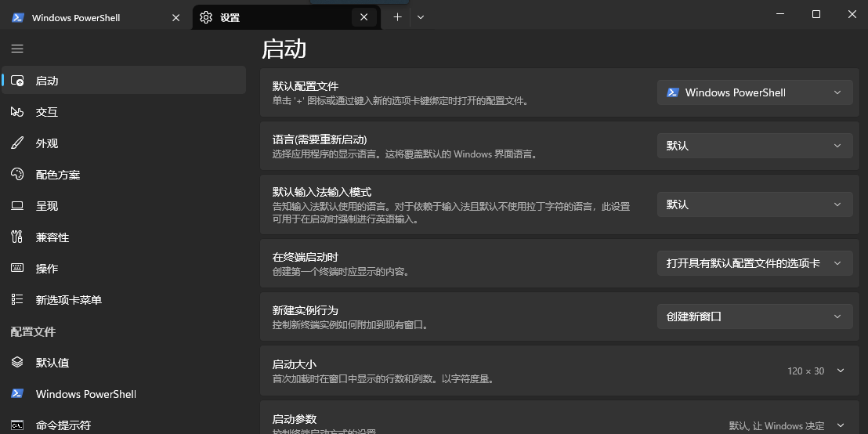868x434 pixels.
Task: Go to 交互 settings page
Action: tap(124, 112)
